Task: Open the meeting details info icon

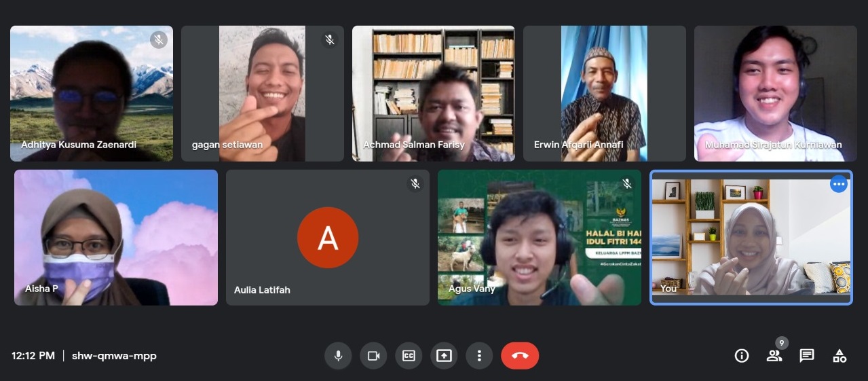Action: click(742, 356)
